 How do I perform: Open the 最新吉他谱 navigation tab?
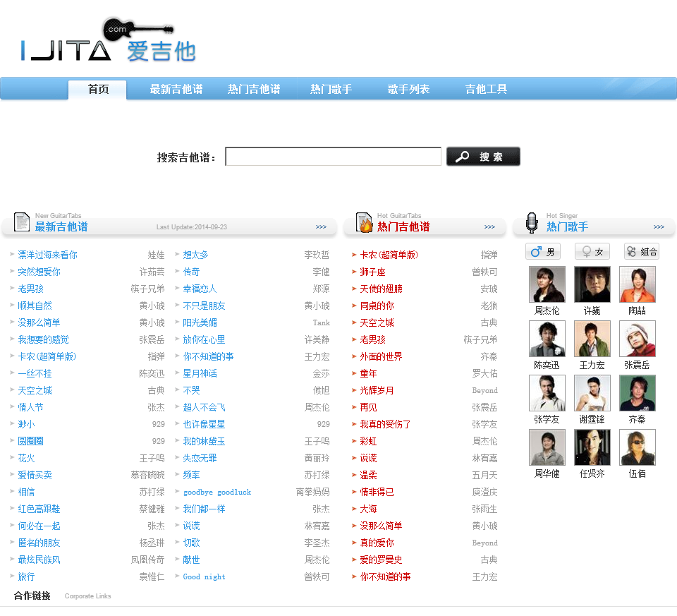click(176, 90)
